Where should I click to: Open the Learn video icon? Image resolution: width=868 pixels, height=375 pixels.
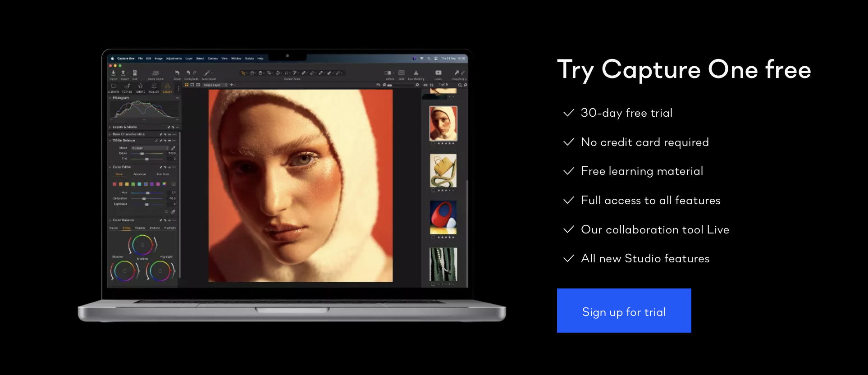(x=439, y=73)
